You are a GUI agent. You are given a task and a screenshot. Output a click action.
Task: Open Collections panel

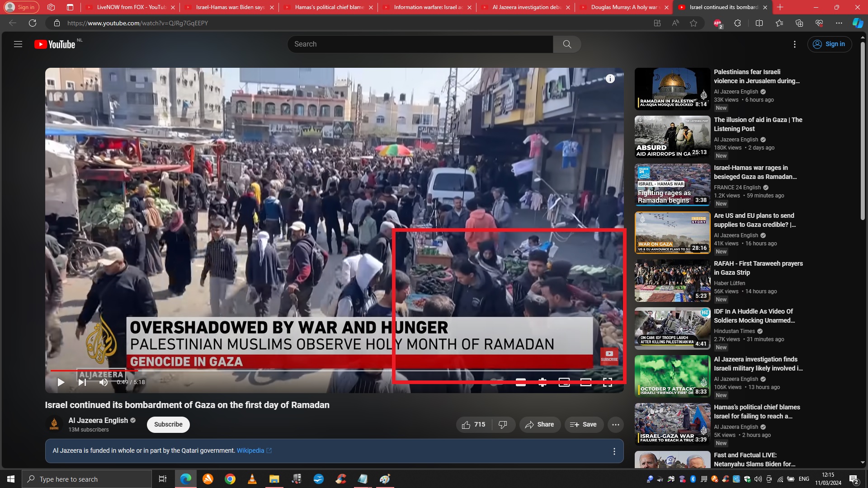click(x=799, y=23)
